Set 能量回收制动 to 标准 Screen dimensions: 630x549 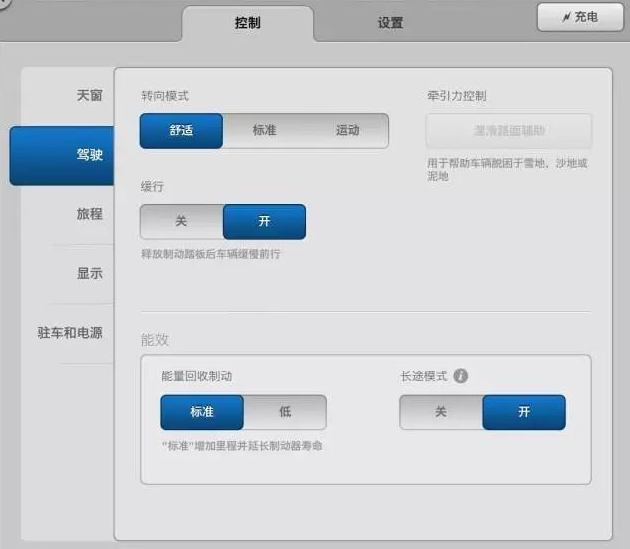click(x=202, y=412)
